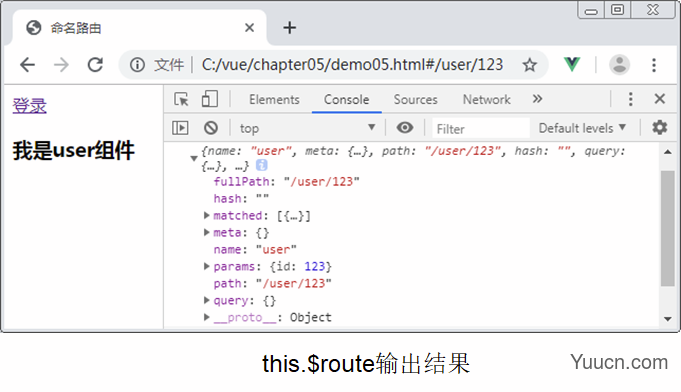
Task: Focus the console Filter input
Action: pos(481,128)
